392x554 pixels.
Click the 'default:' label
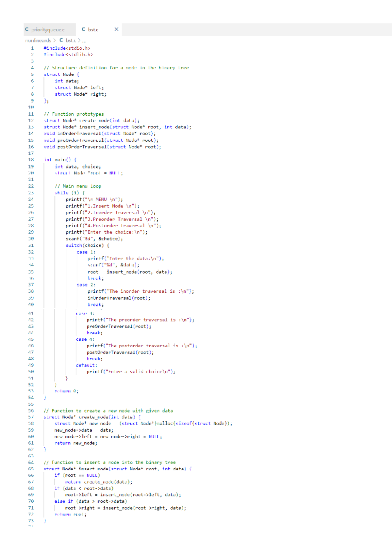click(x=87, y=365)
